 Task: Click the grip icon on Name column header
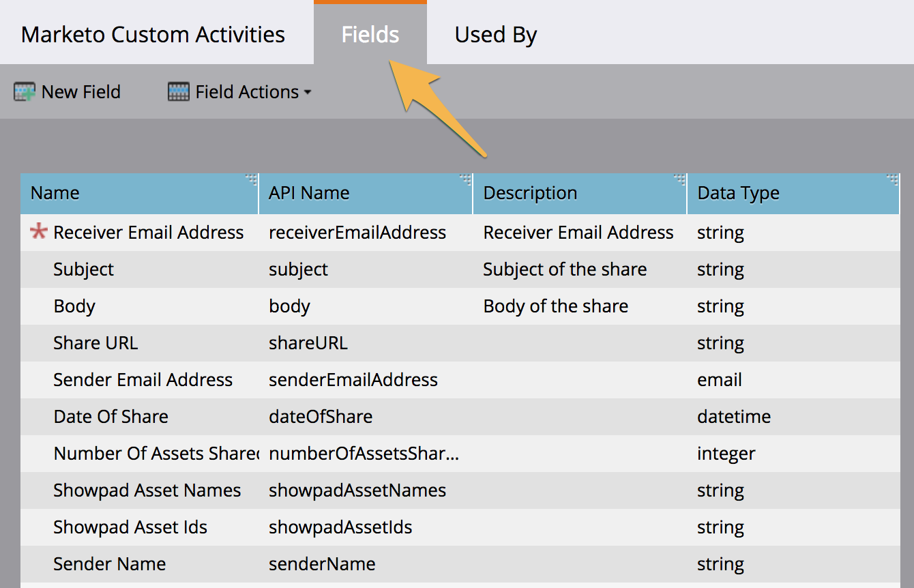pyautogui.click(x=251, y=179)
